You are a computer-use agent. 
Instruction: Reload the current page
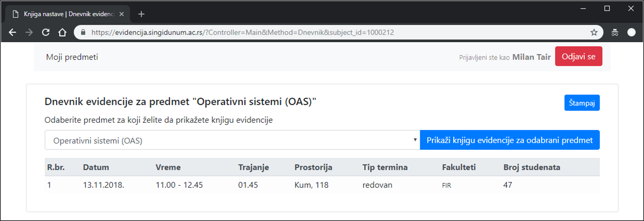point(46,32)
